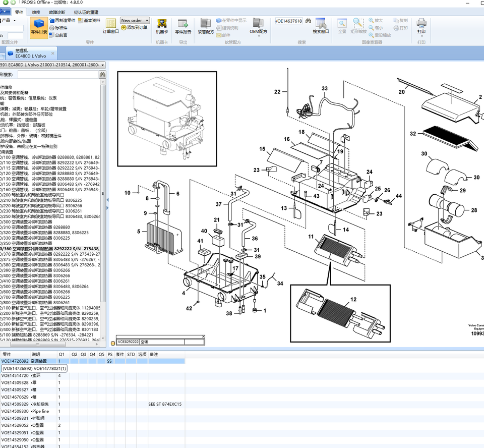Close the EC480D L Volvo tab
This screenshot has width=484, height=448.
click(x=53, y=53)
